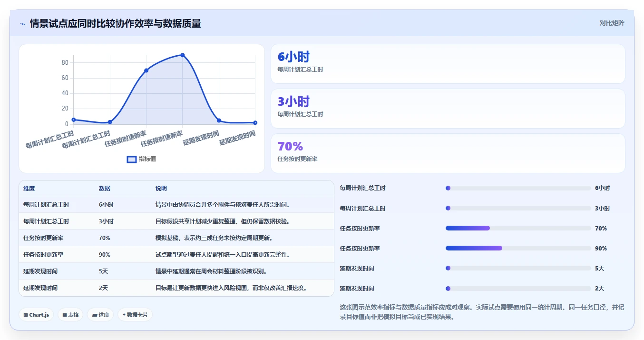This screenshot has width=644, height=340.
Task: Click the 20 label on the chart y-axis
Action: 65,109
